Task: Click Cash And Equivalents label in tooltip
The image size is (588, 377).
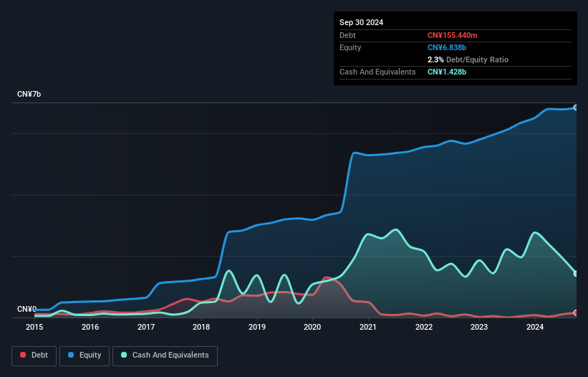Action: (377, 72)
